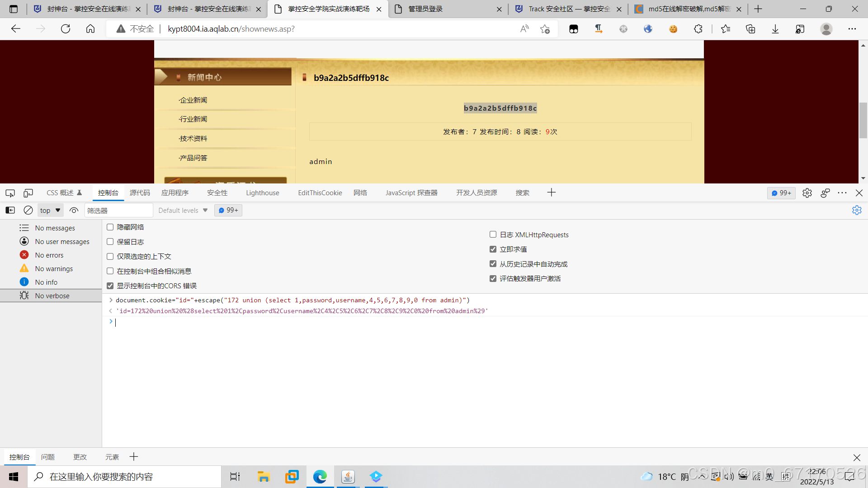Open browser downloads arrow icon
The width and height of the screenshot is (868, 488).
(775, 29)
